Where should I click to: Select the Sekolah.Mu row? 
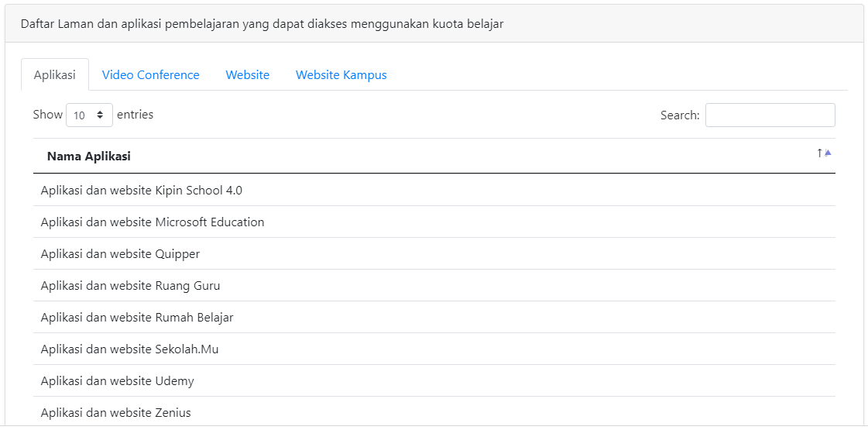(129, 349)
